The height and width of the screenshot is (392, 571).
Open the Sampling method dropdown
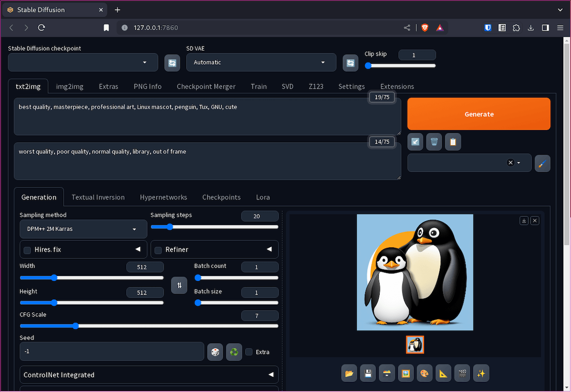tap(83, 229)
